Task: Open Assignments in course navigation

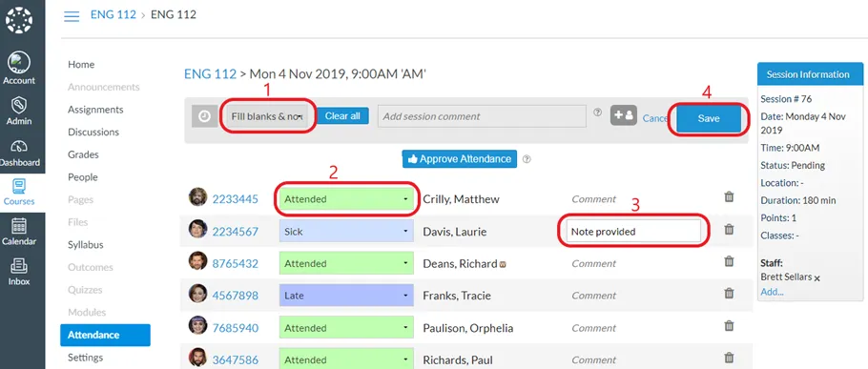Action: coord(95,110)
